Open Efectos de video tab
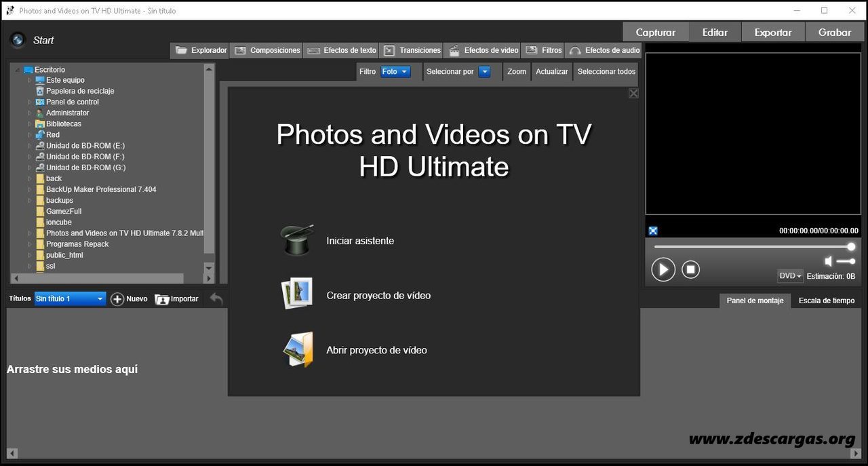Image resolution: width=868 pixels, height=466 pixels. pyautogui.click(x=483, y=50)
